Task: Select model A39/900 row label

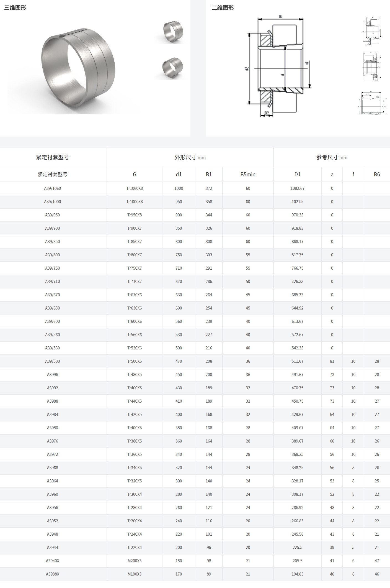Action: tap(53, 228)
